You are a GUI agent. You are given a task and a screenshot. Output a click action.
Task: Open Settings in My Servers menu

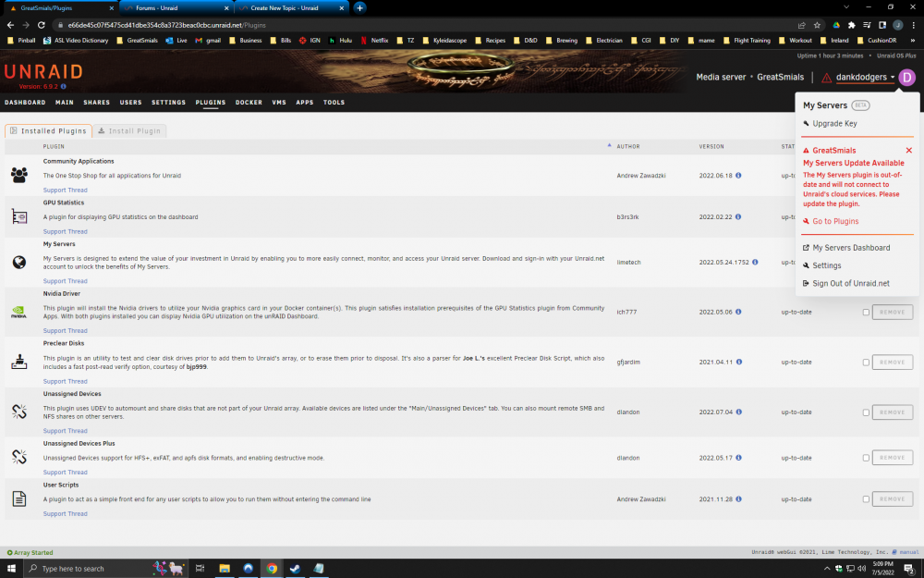pyautogui.click(x=827, y=265)
